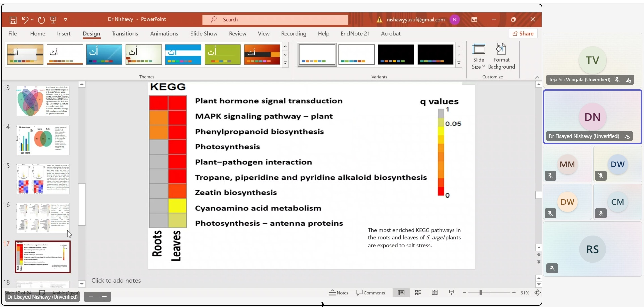Click the 61% zoom level

click(525, 293)
